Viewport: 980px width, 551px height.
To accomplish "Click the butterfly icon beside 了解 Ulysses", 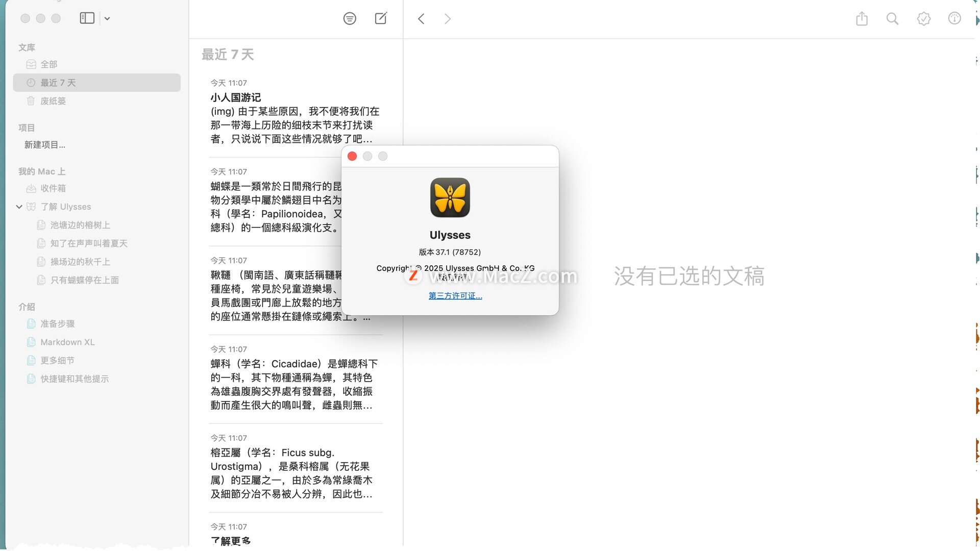I will tap(31, 207).
